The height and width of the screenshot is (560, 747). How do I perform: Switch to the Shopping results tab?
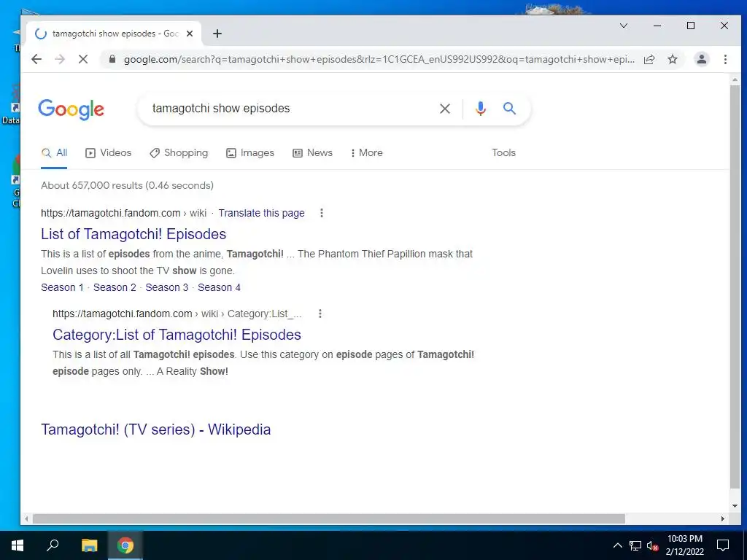coord(179,153)
